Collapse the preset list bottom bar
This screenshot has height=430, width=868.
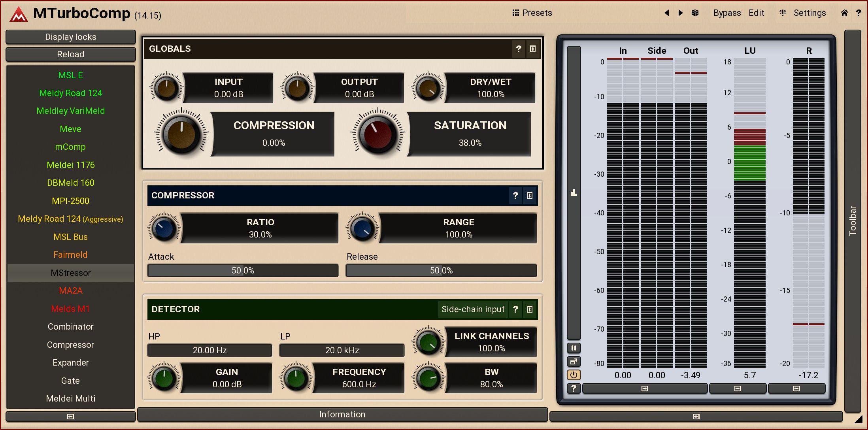pyautogui.click(x=70, y=417)
